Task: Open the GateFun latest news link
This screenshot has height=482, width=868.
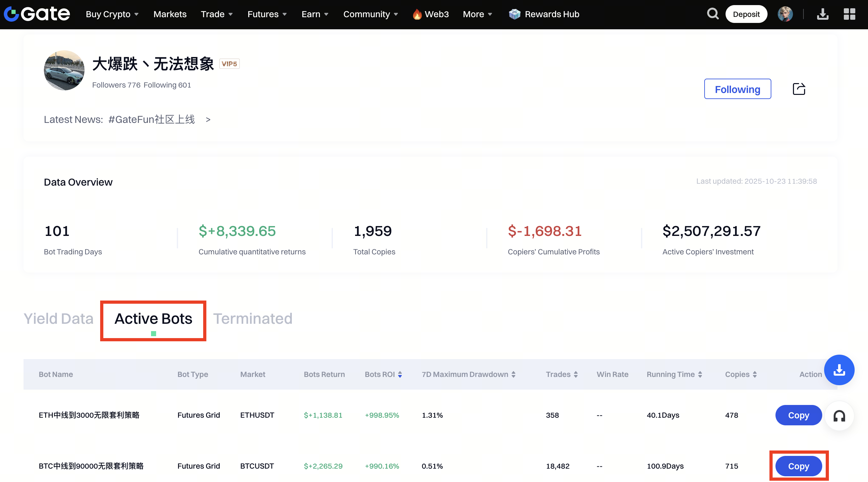Action: 152,119
